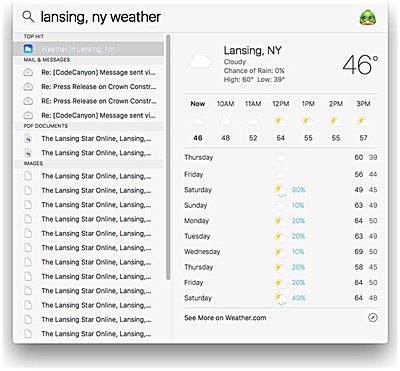Open 'Re: Press Release on Crown Constr...' message
Screen dimensions: 400x371
click(89, 87)
